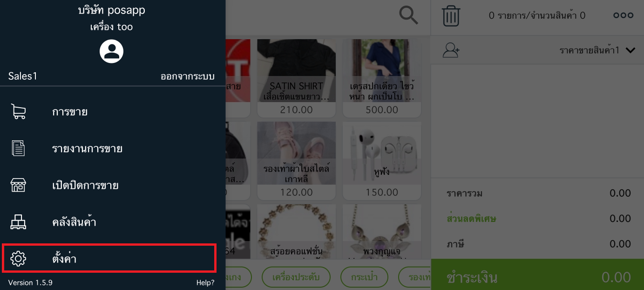Open the Help? link

205,283
